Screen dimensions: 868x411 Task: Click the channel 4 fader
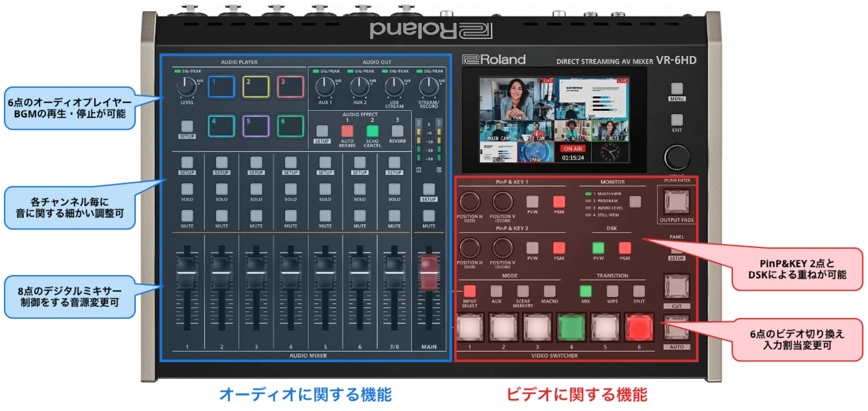pyautogui.click(x=290, y=272)
